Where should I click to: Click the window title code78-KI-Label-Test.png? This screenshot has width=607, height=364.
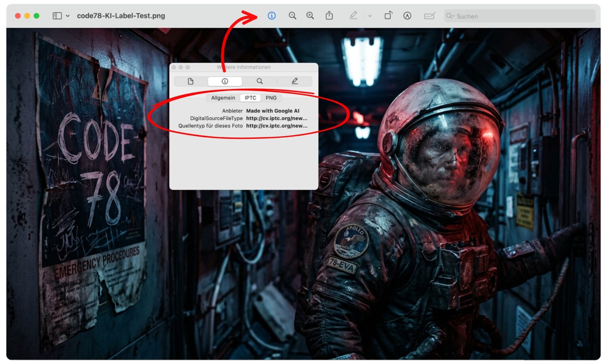pos(121,16)
